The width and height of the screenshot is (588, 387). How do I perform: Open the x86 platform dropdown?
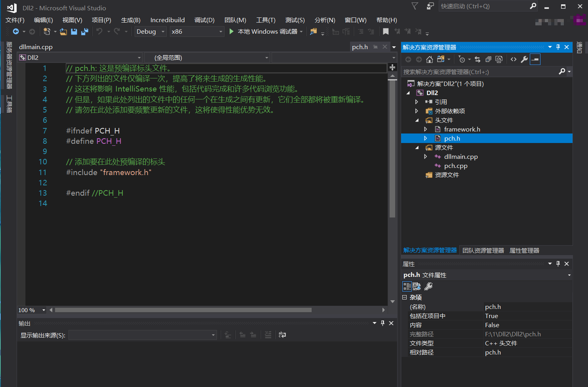pos(197,32)
